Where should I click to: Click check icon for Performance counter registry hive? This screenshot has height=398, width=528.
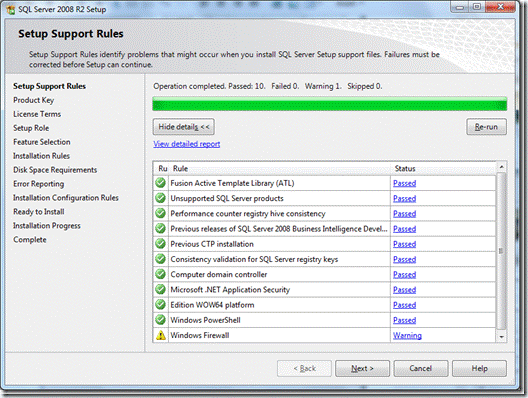tap(161, 213)
